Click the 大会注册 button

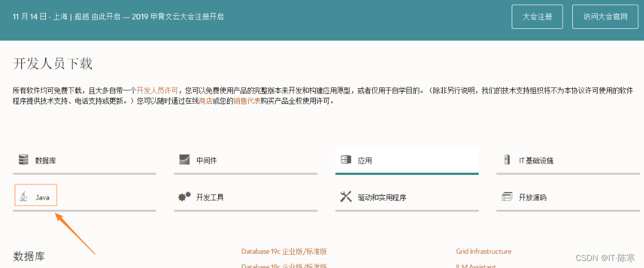coord(537,17)
